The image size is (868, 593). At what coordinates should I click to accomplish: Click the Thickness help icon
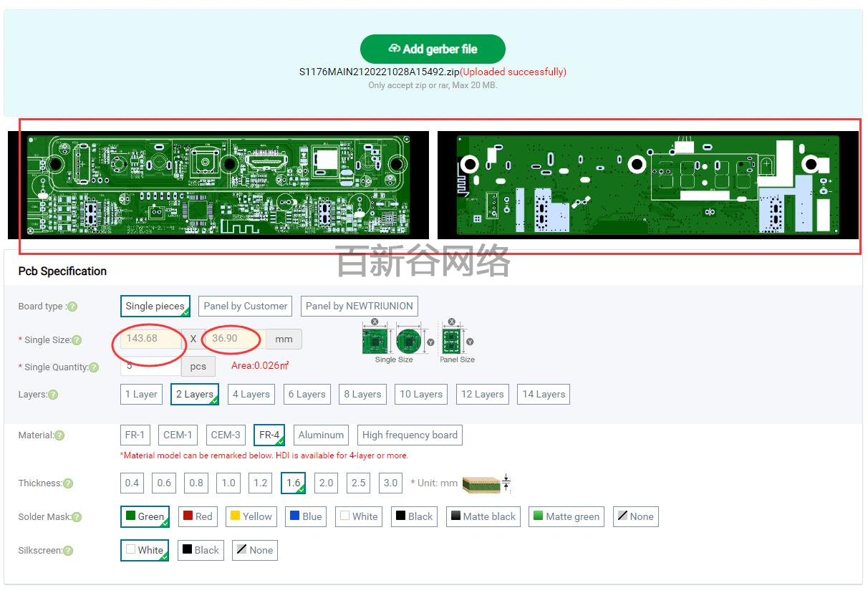pos(68,483)
